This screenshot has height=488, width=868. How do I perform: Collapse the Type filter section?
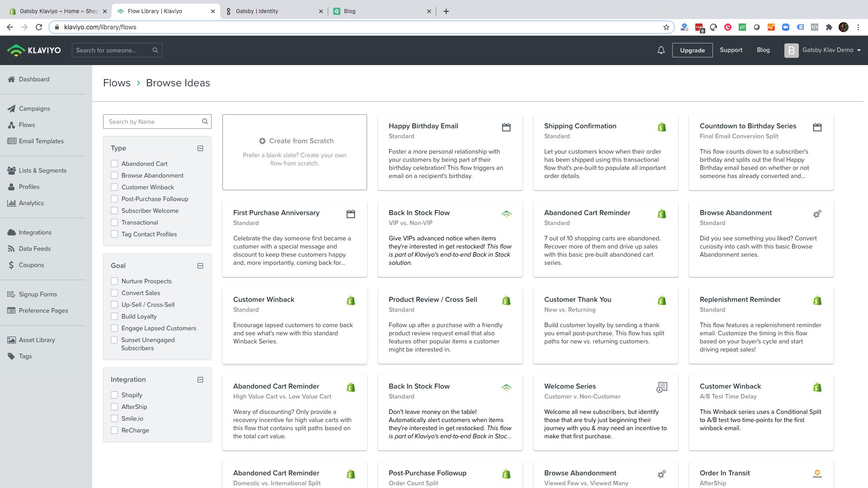coord(200,148)
